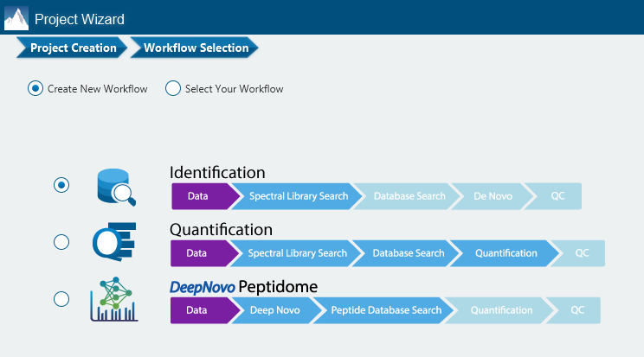This screenshot has height=357, width=644.
Task: Click Database Search in Quantification row
Action: click(x=408, y=253)
